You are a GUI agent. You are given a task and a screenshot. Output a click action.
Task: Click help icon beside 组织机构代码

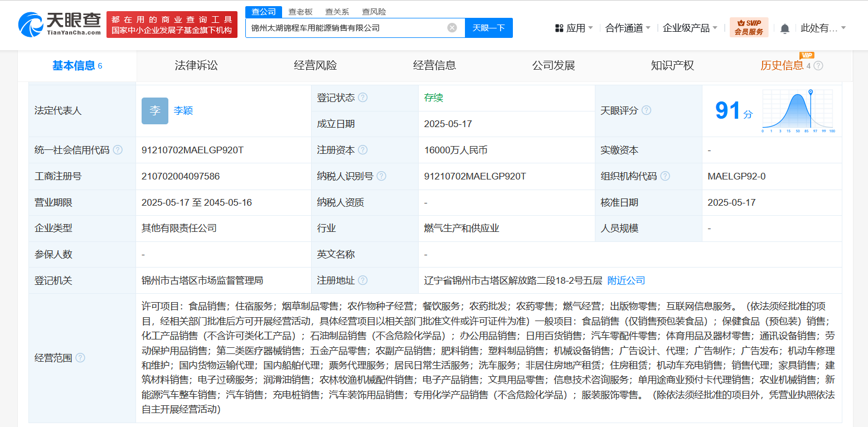[665, 176]
